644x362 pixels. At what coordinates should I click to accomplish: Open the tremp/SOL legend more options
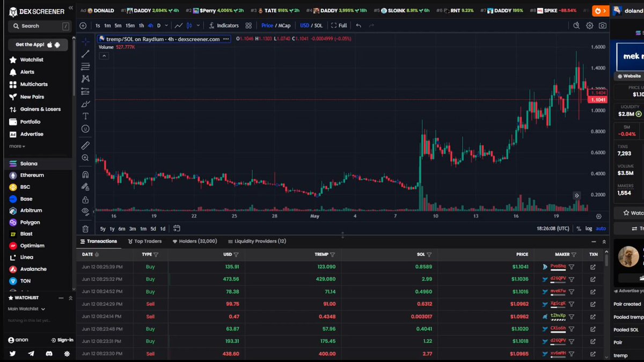pos(225,39)
